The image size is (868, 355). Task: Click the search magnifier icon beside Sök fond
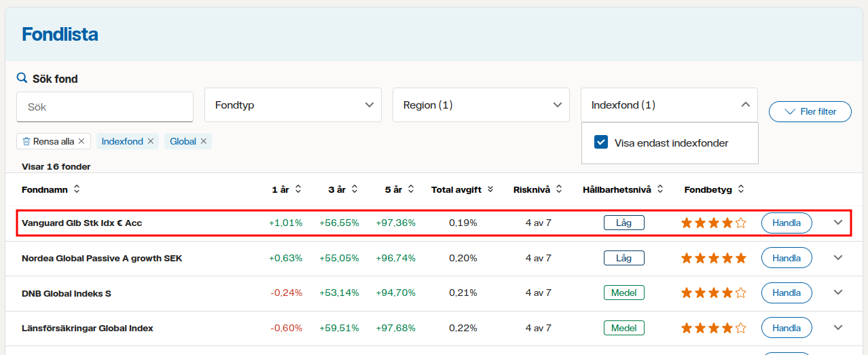[x=22, y=78]
